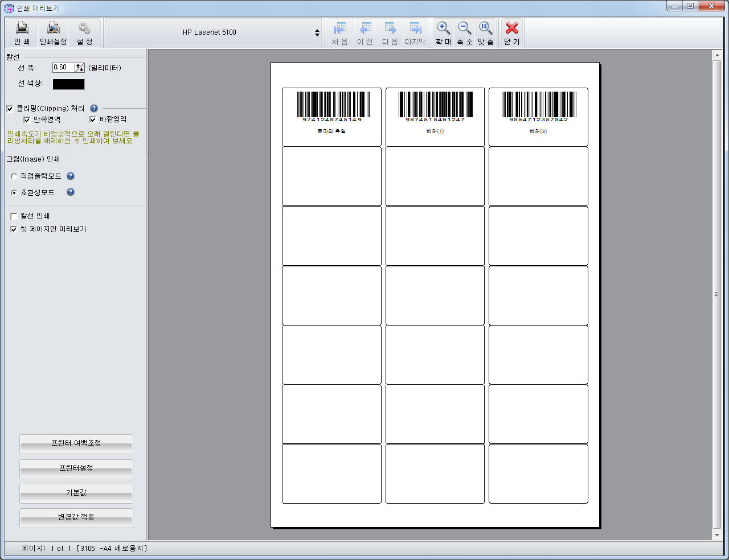Open help icon next to 호환성모드

pos(71,192)
